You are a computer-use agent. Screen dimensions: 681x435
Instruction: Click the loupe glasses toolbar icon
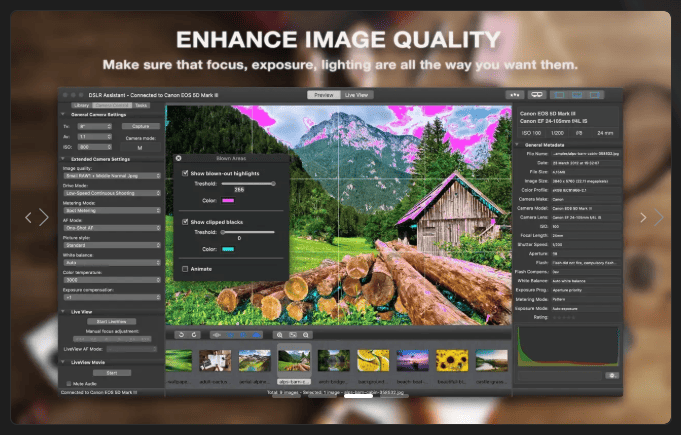537,95
